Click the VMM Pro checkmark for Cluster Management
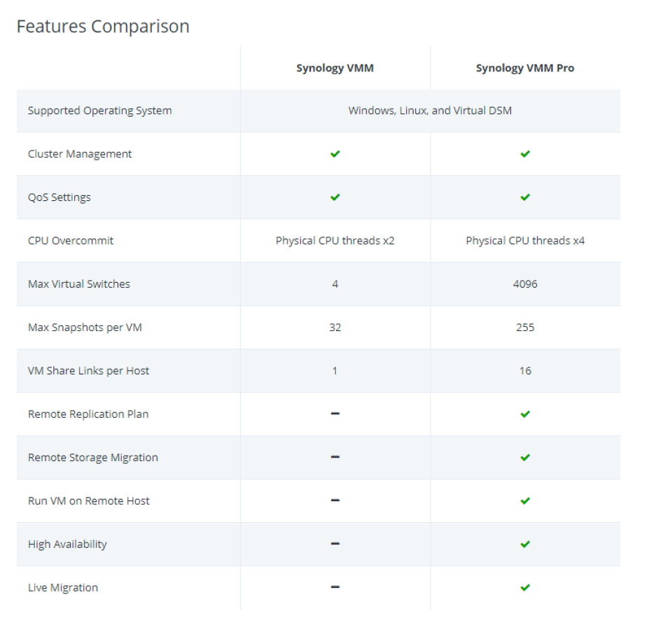This screenshot has height=618, width=672. click(x=525, y=154)
